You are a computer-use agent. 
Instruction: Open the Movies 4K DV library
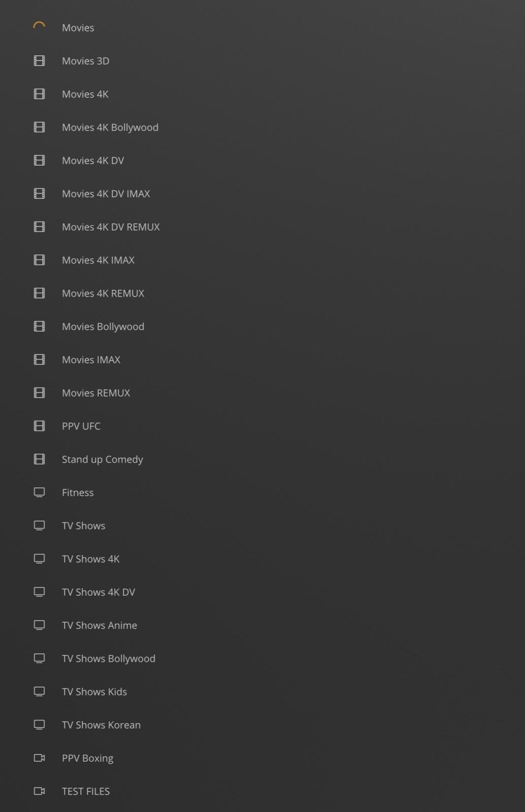[x=93, y=160]
